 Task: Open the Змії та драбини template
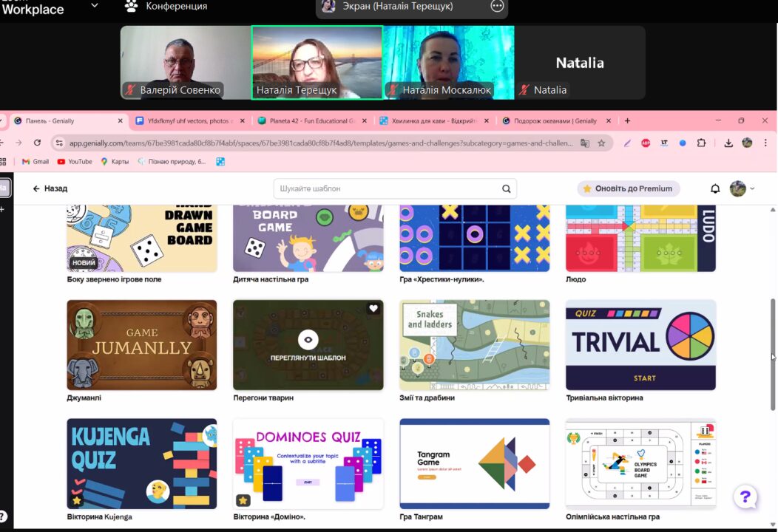474,344
